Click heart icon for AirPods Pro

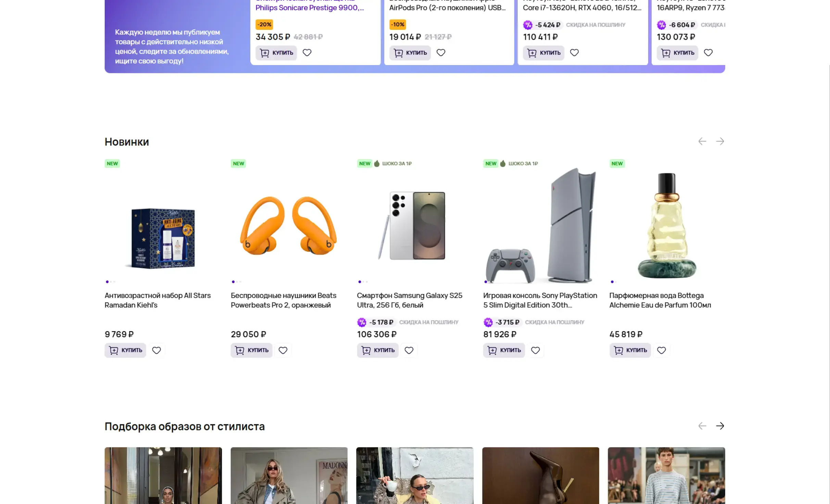pos(441,53)
